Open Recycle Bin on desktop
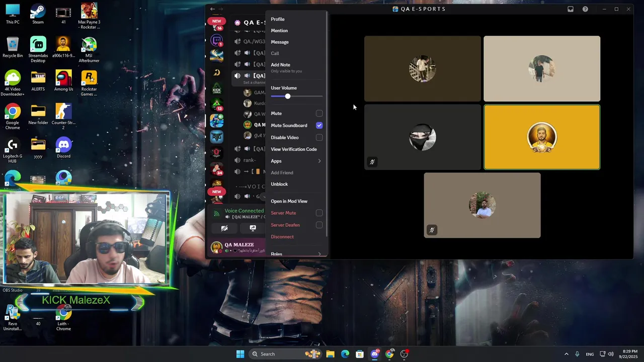644x362 pixels. (x=13, y=47)
